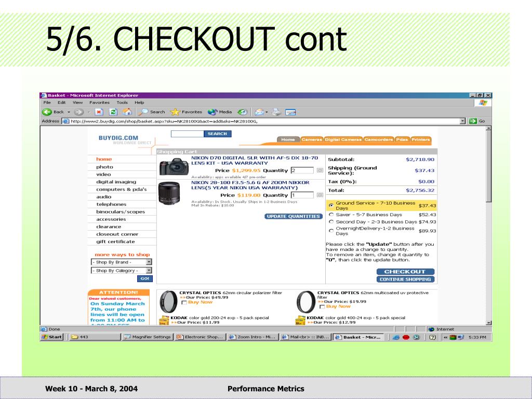Open the Back button history dropdown arrow
This screenshot has height=399, width=532.
[x=69, y=112]
